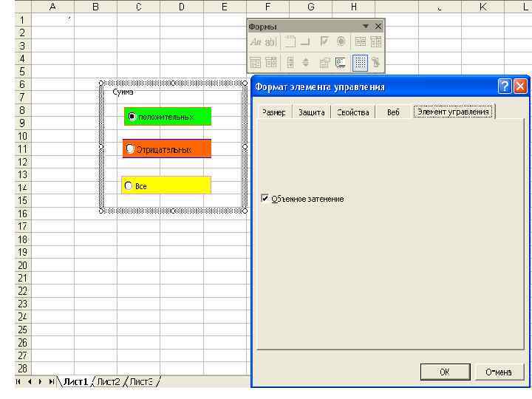Click cell A1 in the worksheet
This screenshot has width=532, height=399.
point(52,20)
